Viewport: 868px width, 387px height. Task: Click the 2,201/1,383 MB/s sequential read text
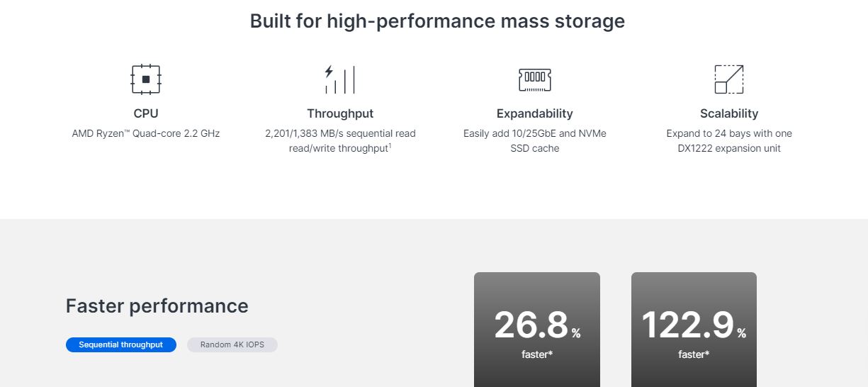pyautogui.click(x=340, y=133)
